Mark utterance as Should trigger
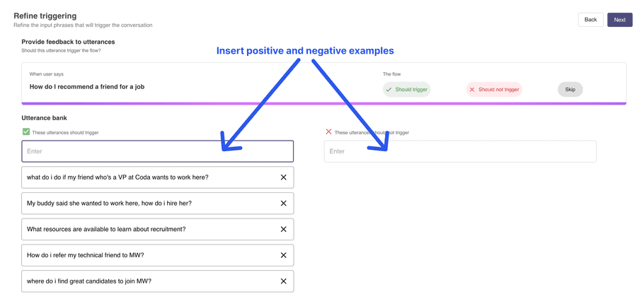 click(x=407, y=89)
